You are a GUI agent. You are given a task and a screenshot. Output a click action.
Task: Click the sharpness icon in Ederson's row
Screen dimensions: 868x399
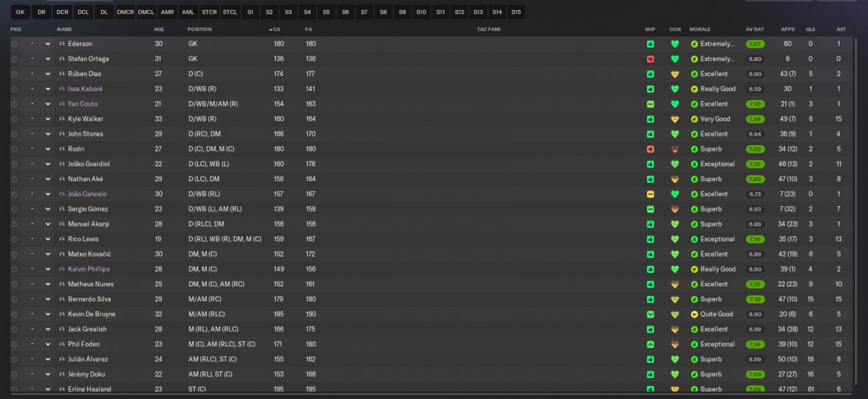(x=650, y=44)
